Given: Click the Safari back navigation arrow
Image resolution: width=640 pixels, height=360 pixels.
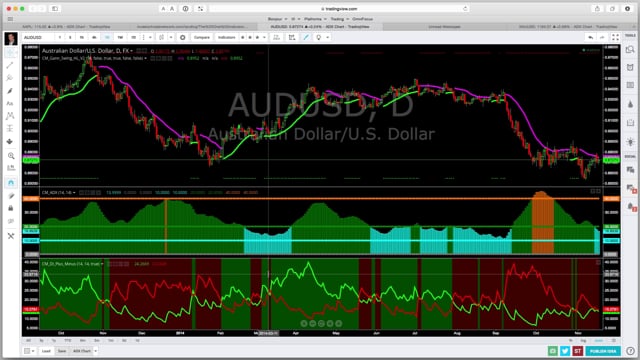Looking at the screenshot, I should pos(33,9).
